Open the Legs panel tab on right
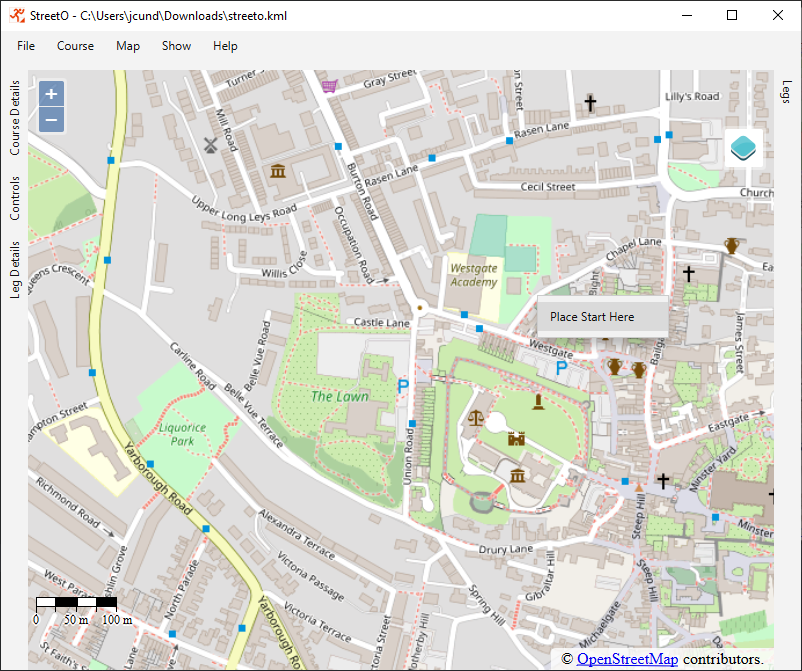Screen dimensions: 802x671 click(786, 91)
